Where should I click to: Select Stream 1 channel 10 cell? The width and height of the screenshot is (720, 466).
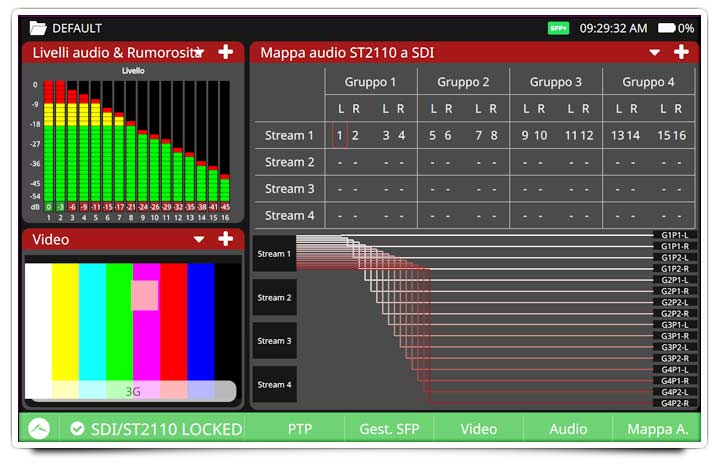point(540,135)
